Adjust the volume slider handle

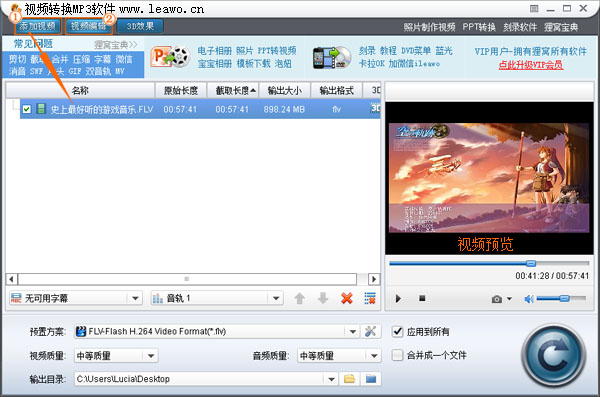tap(564, 298)
